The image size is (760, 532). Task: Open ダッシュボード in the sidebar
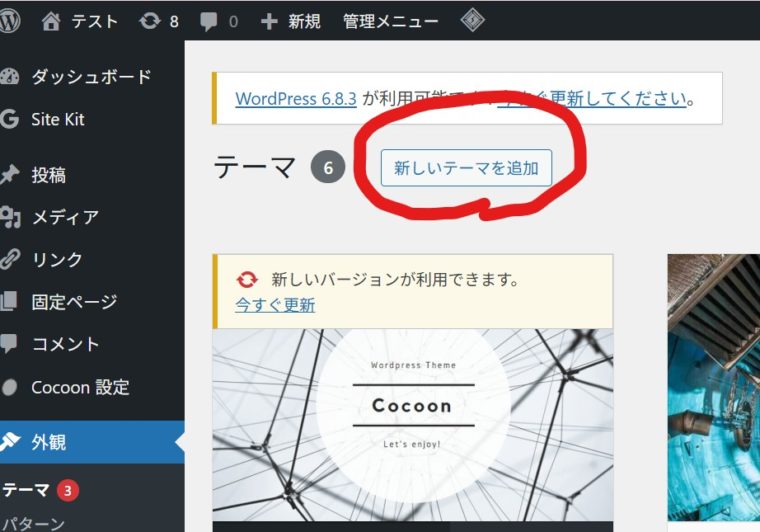tap(90, 77)
